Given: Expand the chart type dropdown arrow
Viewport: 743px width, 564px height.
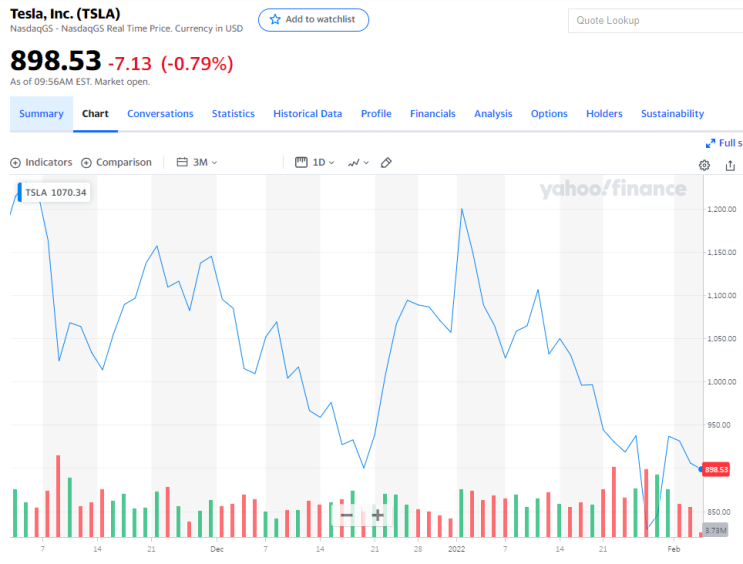Looking at the screenshot, I should click(x=366, y=163).
